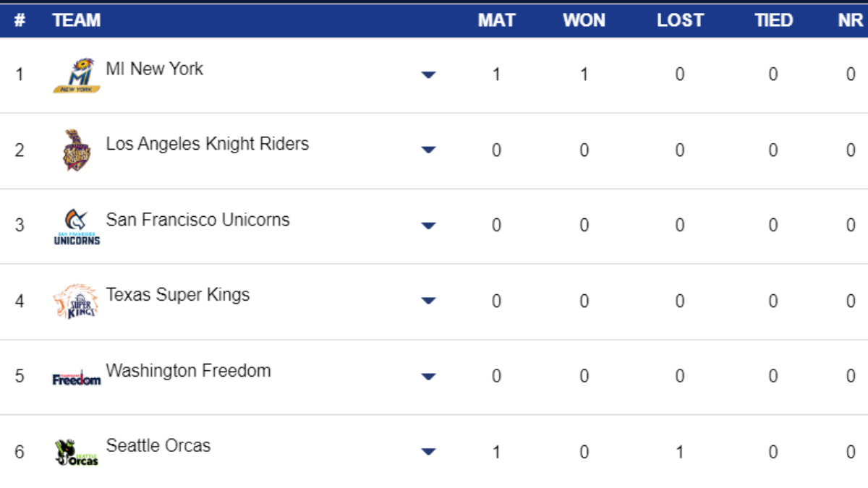868x488 pixels.
Task: Click the TIED column header
Action: [x=773, y=20]
